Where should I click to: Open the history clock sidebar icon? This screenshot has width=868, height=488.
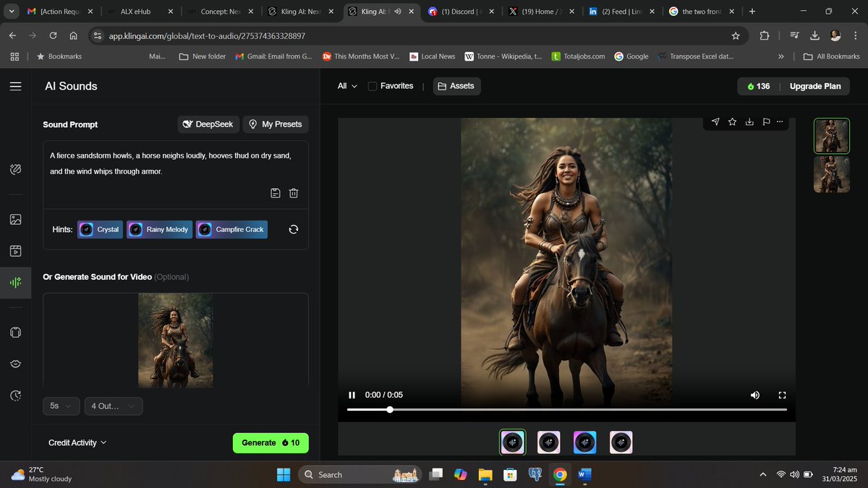click(15, 395)
